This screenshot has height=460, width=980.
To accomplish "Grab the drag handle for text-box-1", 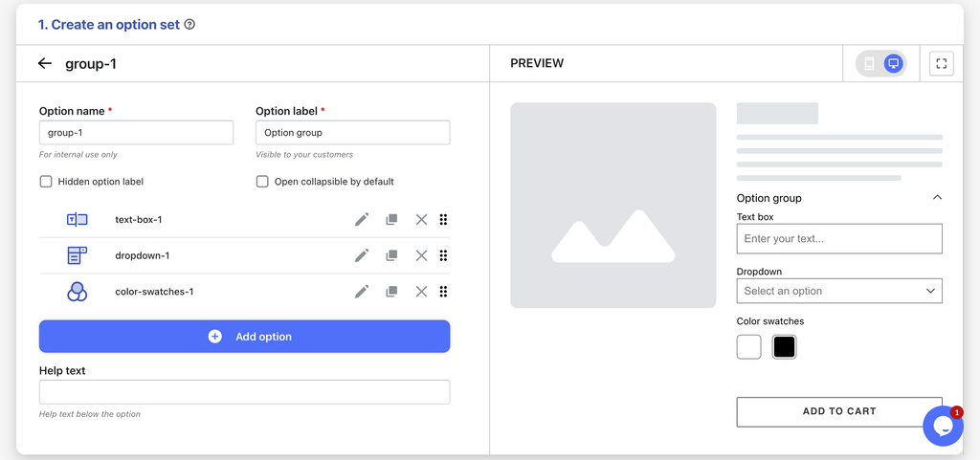I will 444,220.
